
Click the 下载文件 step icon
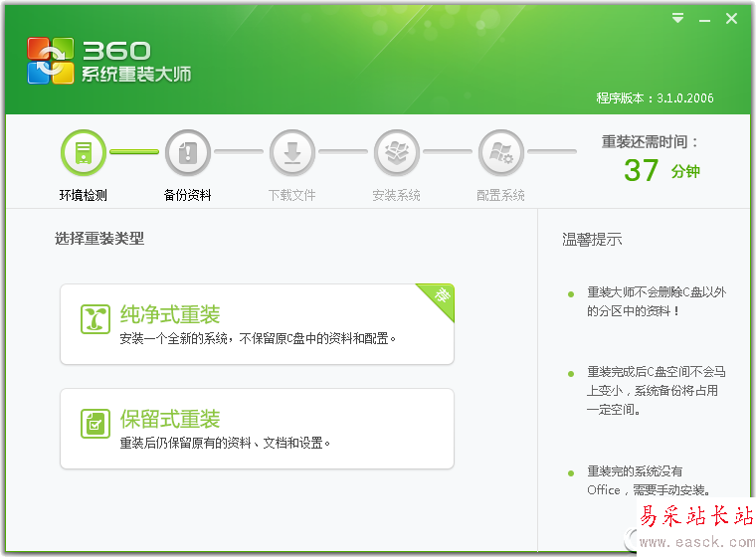[x=292, y=152]
